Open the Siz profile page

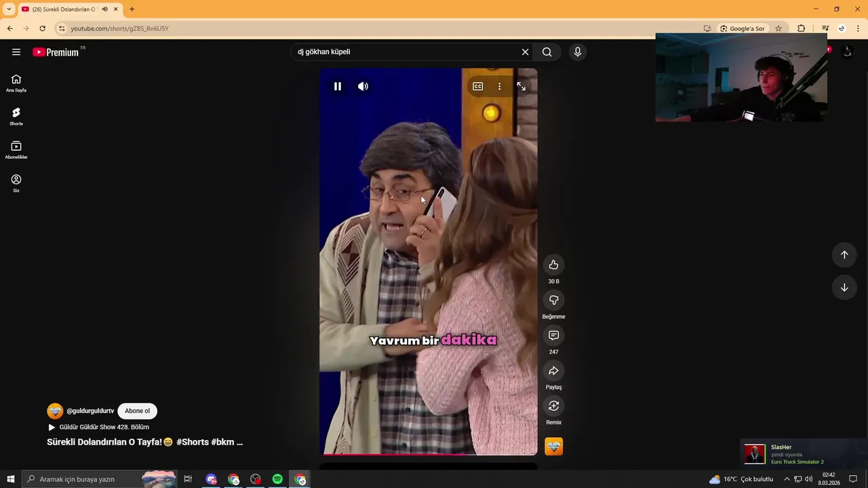click(x=16, y=183)
